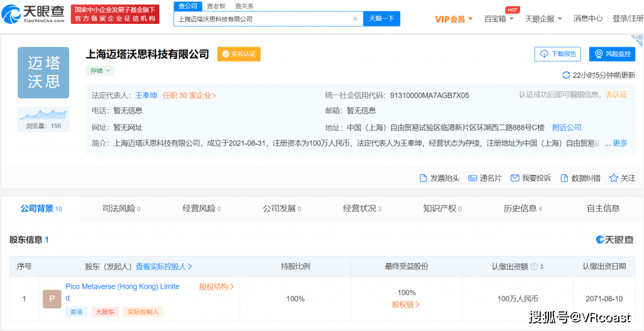Click the 最终受益股份 column header
644x331 pixels.
tap(407, 266)
